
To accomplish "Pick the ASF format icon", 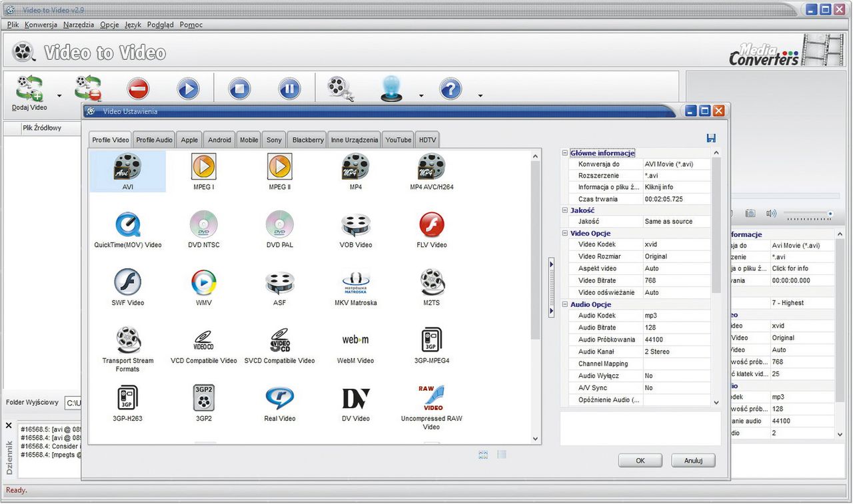I will (x=280, y=287).
